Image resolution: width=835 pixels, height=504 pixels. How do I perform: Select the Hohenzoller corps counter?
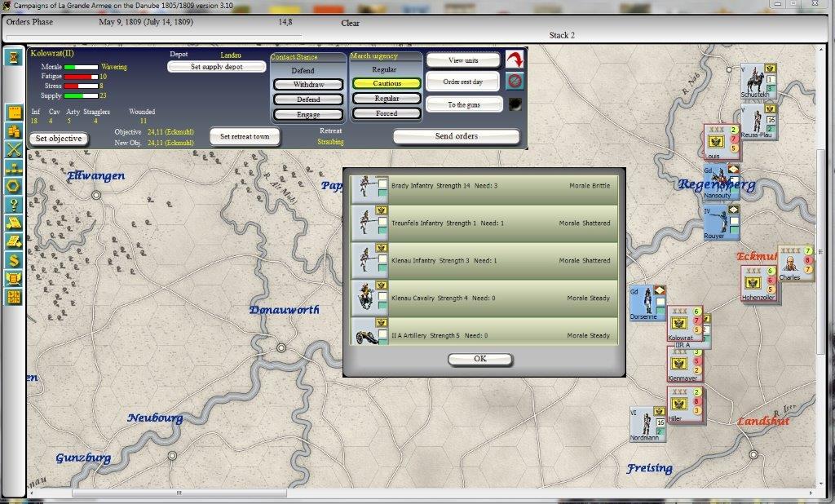[x=759, y=284]
